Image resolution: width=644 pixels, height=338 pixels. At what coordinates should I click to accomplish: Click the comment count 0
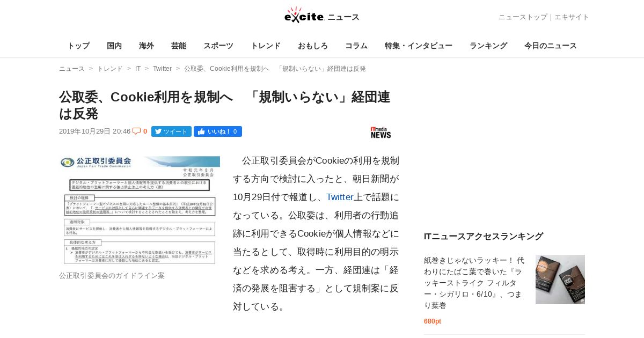click(x=145, y=131)
